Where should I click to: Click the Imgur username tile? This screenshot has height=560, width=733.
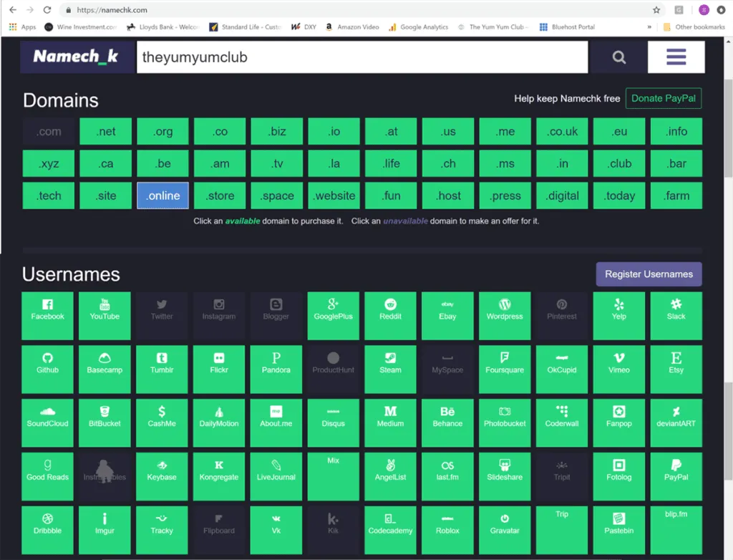[x=105, y=530]
